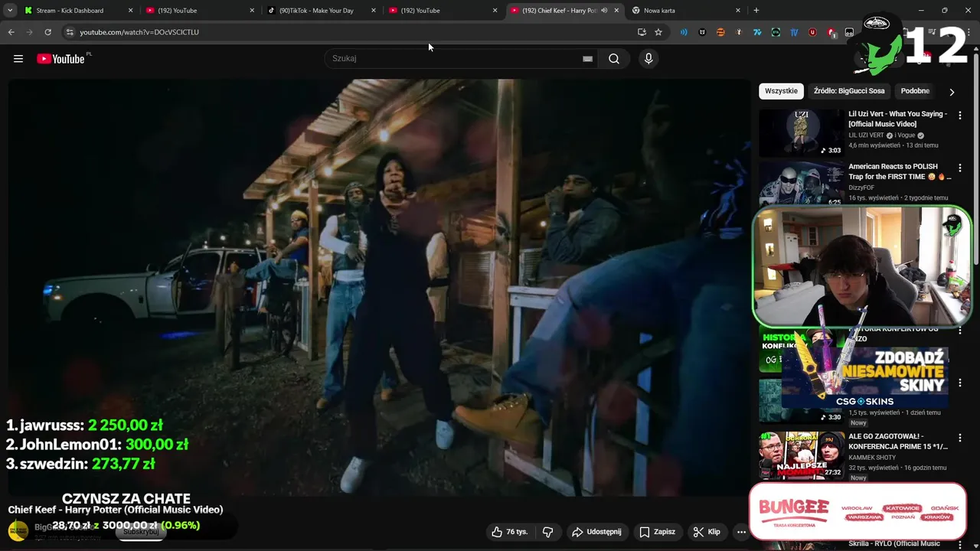Open the tab search dropdown arrow
980x551 pixels.
click(10, 11)
